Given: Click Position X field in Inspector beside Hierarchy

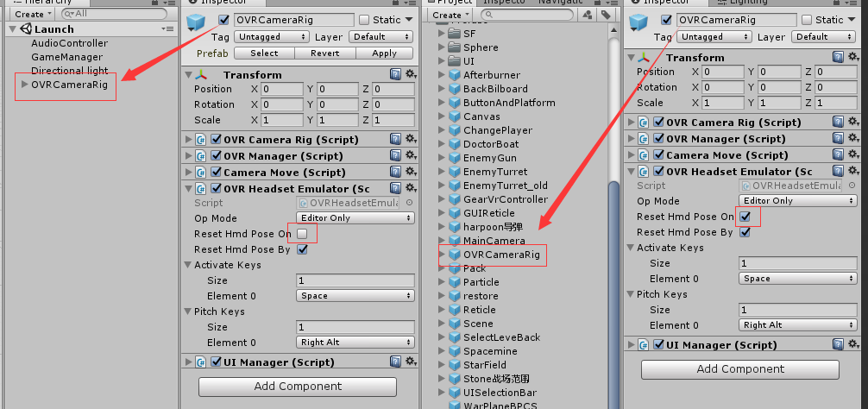Looking at the screenshot, I should click(x=282, y=89).
